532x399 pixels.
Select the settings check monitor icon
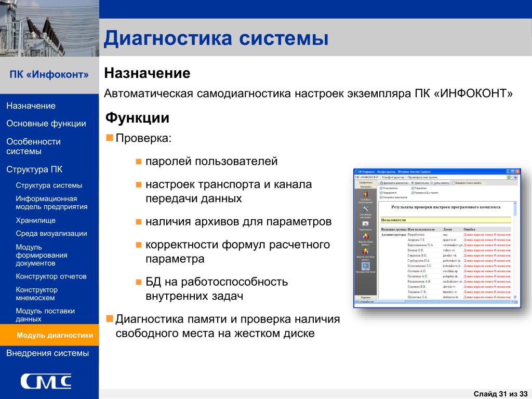click(x=365, y=267)
